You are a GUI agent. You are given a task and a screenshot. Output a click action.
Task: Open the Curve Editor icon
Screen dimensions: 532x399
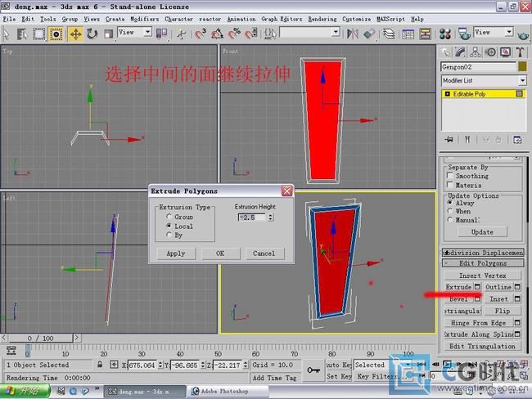click(x=408, y=34)
